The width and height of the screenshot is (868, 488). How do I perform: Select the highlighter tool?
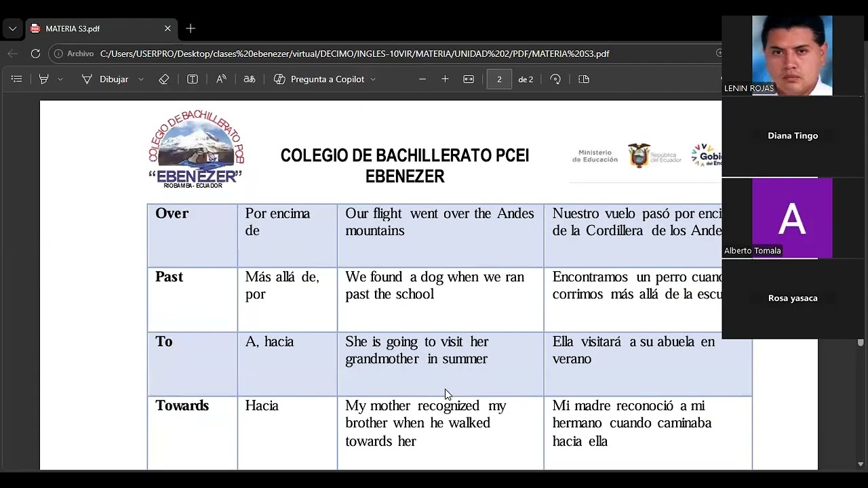44,79
